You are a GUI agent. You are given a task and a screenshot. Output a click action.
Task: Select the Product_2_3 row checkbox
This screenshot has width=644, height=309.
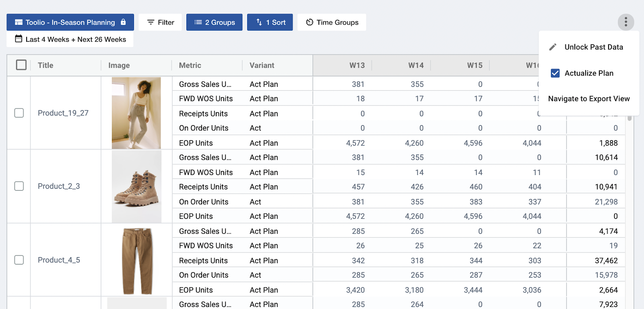[x=19, y=186]
